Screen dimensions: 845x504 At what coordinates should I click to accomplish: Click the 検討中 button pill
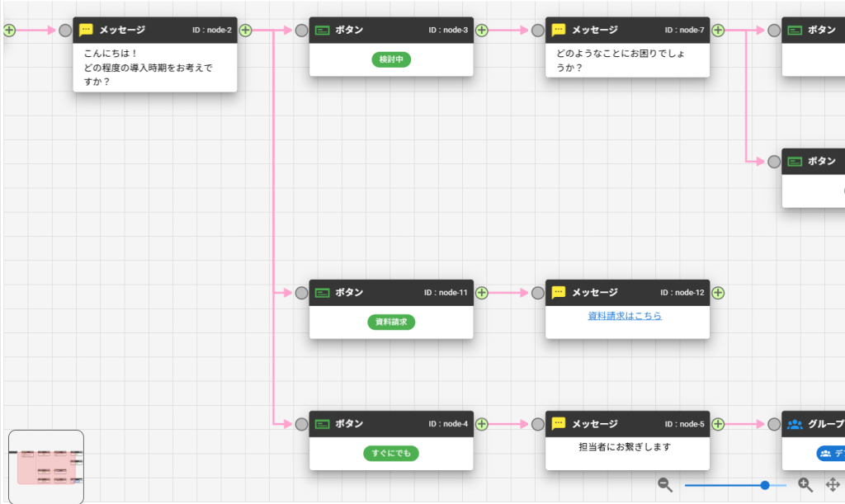[391, 59]
